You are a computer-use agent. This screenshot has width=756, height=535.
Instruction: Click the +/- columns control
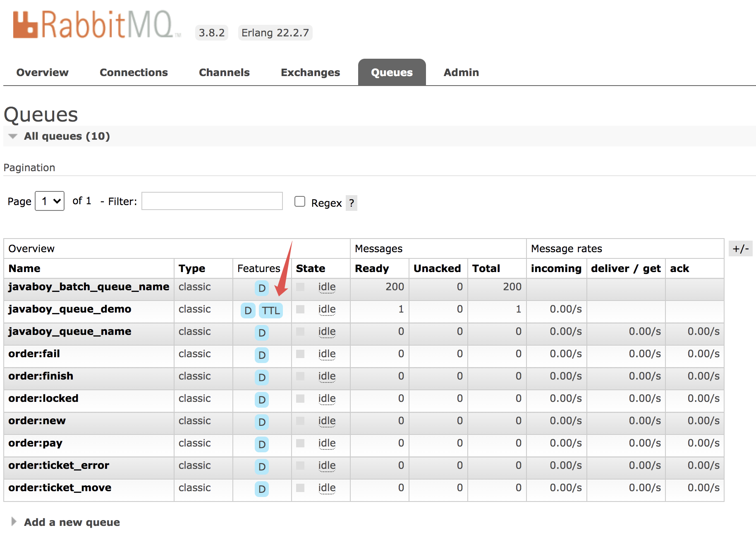click(741, 248)
